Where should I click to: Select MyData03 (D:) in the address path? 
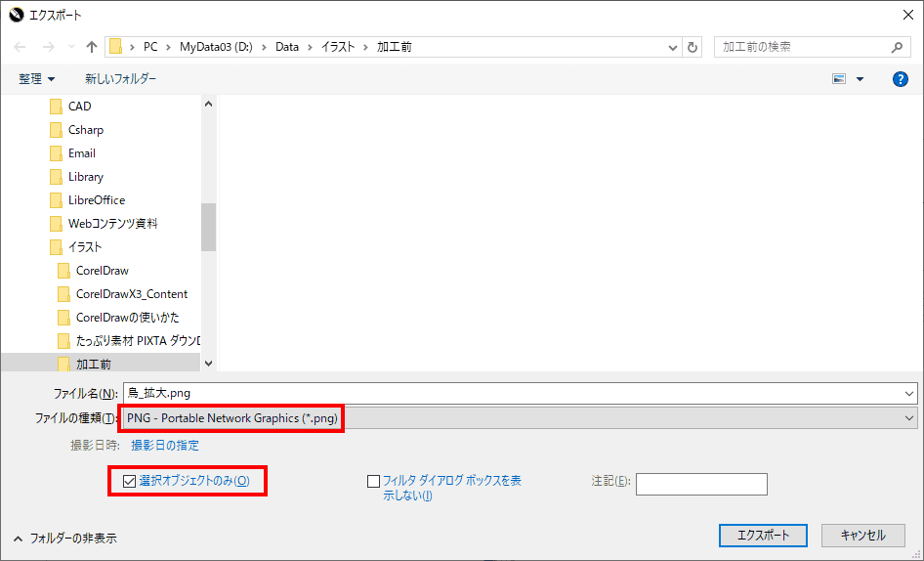pyautogui.click(x=216, y=47)
